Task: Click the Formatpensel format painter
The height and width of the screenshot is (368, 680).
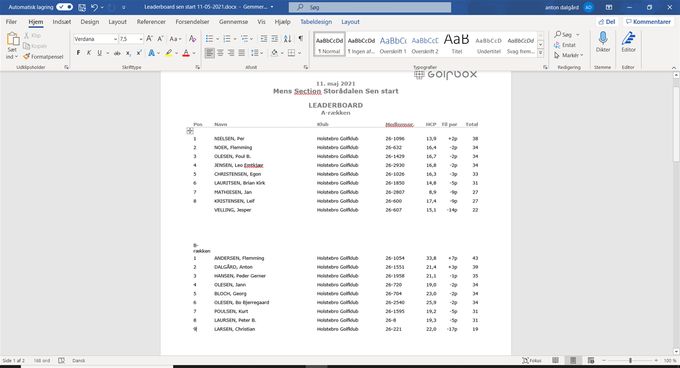Action: click(x=43, y=57)
